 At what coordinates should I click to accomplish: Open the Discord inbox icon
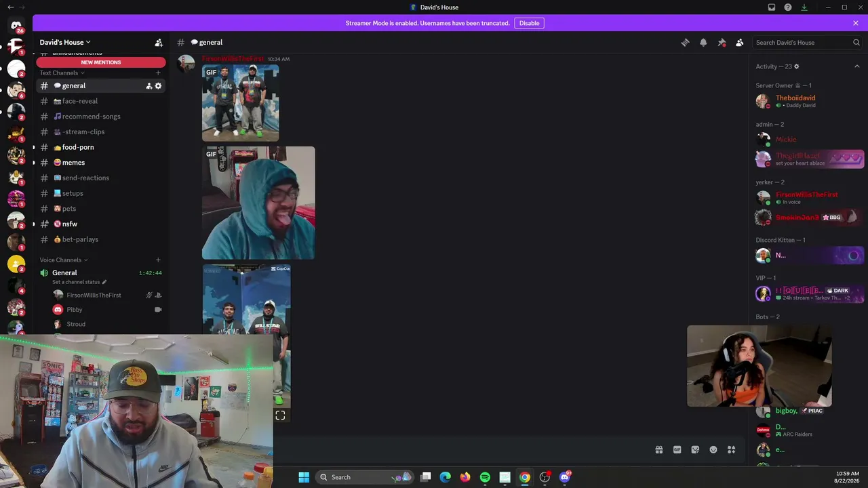(x=772, y=7)
